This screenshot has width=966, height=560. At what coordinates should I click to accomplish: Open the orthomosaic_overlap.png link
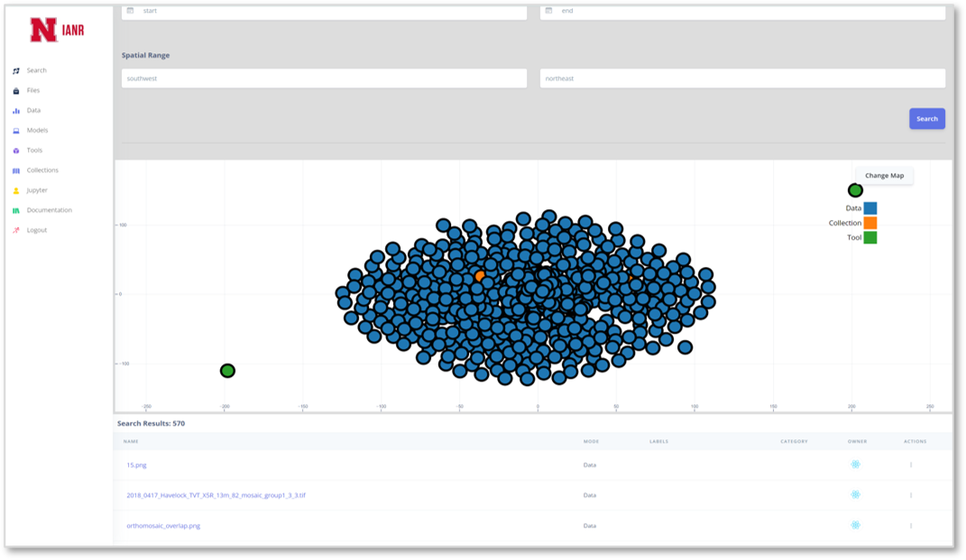coord(163,526)
